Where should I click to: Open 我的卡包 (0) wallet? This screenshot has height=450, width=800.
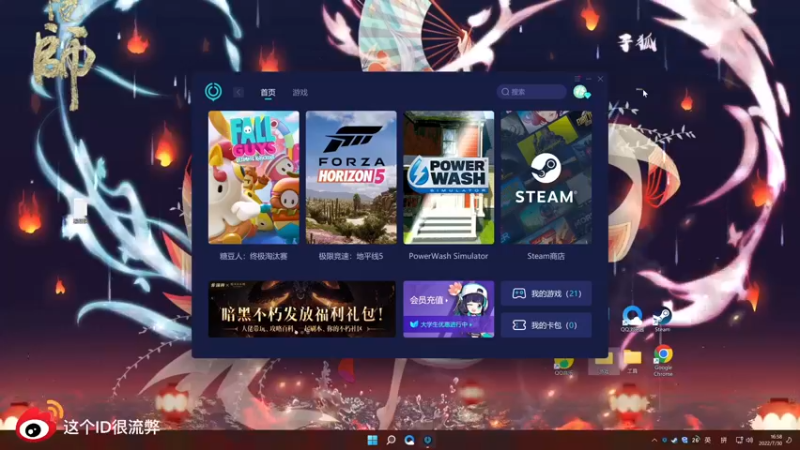point(546,325)
